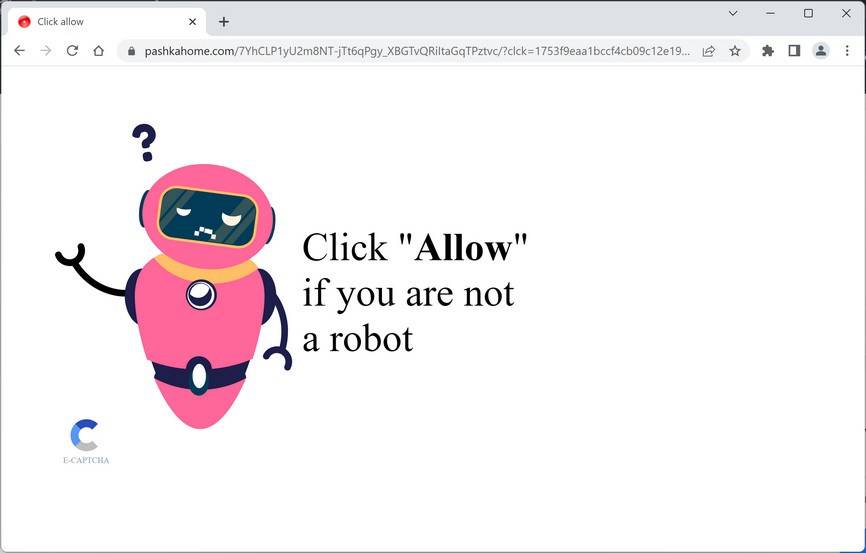Reload the current page

[72, 51]
